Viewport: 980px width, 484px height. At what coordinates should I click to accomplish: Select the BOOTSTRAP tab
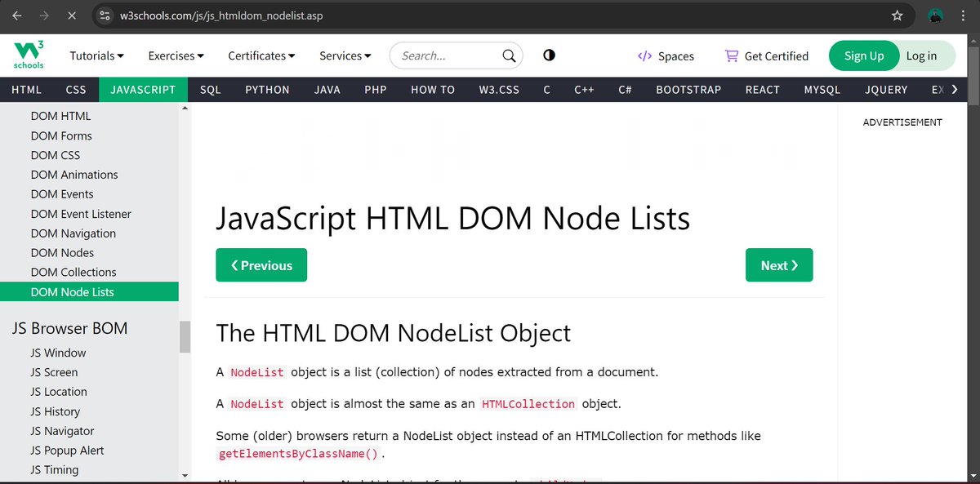click(x=689, y=90)
